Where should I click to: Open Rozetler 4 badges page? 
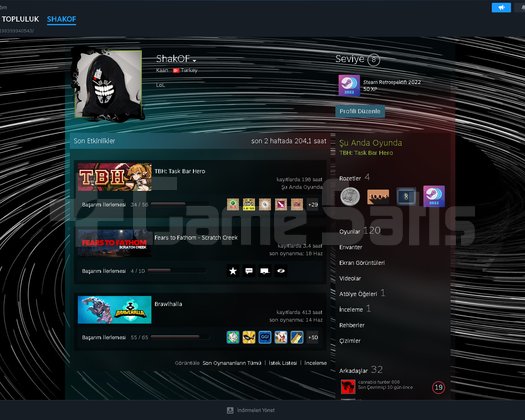[x=355, y=178]
